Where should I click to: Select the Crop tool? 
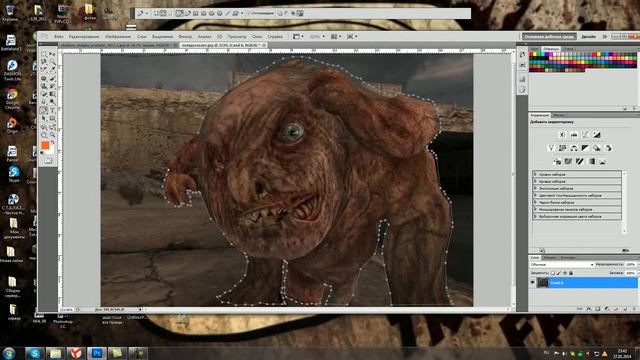(x=44, y=69)
